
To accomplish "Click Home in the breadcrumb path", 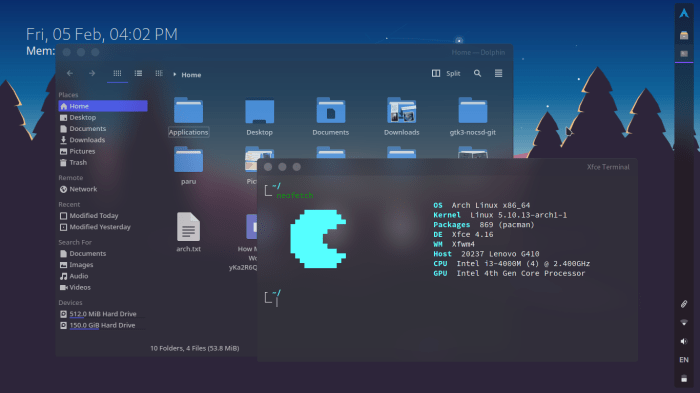I will click(x=191, y=75).
